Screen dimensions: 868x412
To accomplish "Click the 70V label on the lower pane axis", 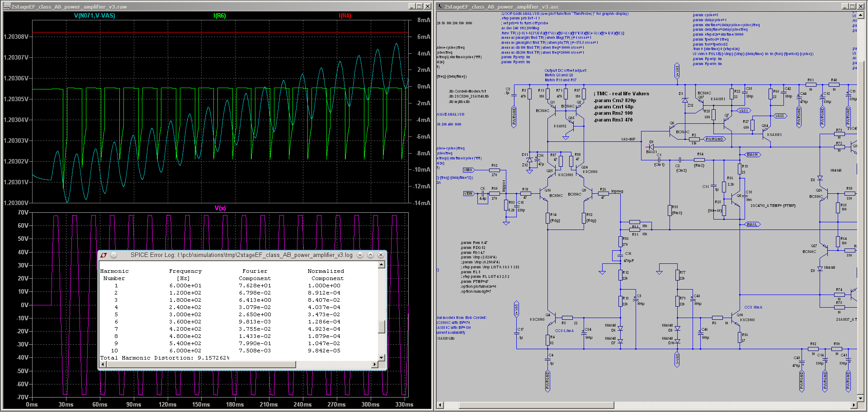I will (x=23, y=212).
